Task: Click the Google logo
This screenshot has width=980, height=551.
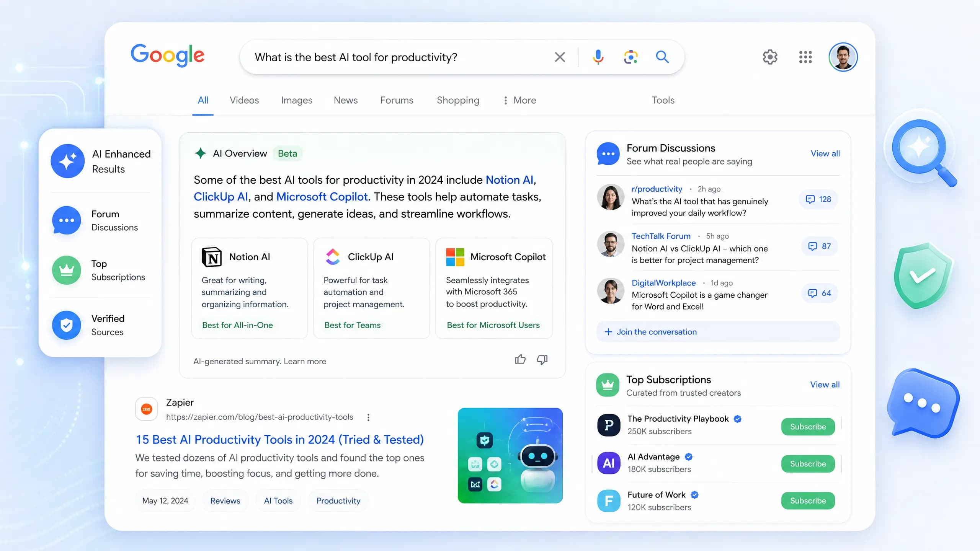Action: tap(168, 55)
